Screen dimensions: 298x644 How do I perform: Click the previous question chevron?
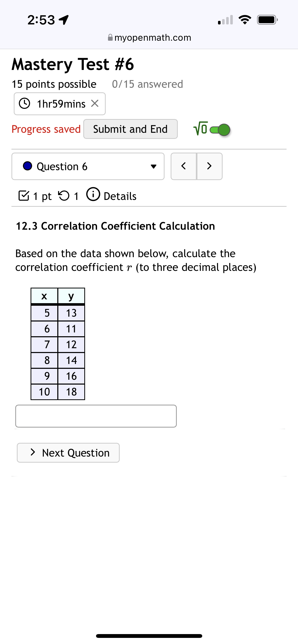pos(184,166)
